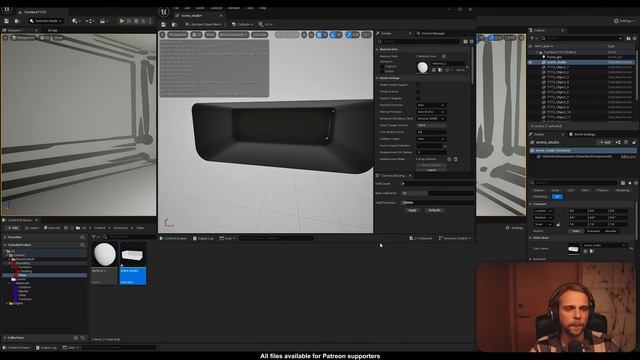The height and width of the screenshot is (360, 640).
Task: Click browse-to-material icon under the material slot
Action: pos(440,70)
